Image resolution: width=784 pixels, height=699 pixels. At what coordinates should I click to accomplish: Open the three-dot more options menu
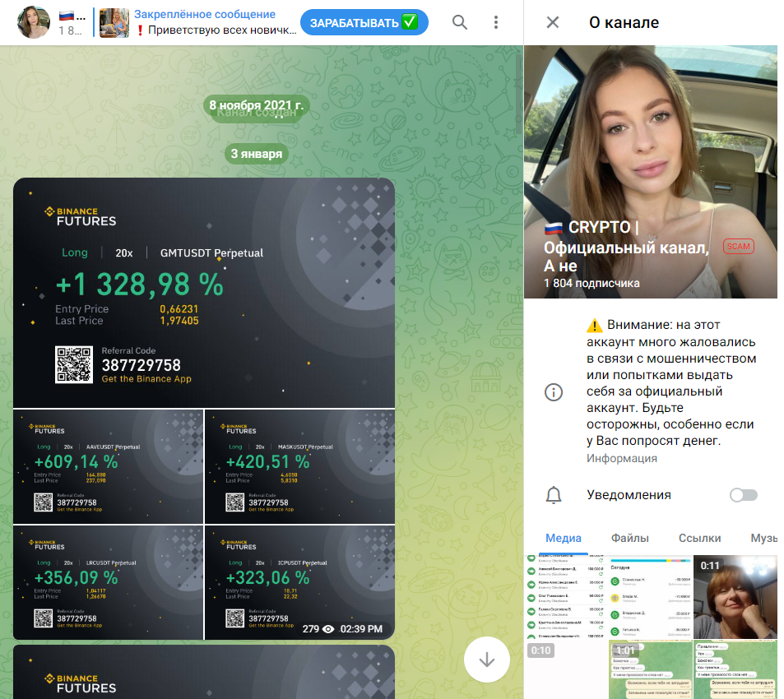(495, 22)
